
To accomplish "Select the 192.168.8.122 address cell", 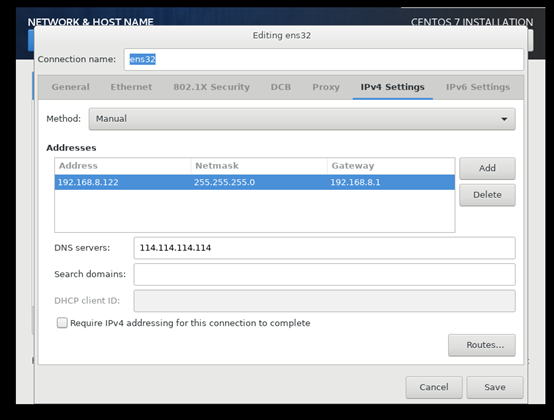I will click(x=123, y=182).
